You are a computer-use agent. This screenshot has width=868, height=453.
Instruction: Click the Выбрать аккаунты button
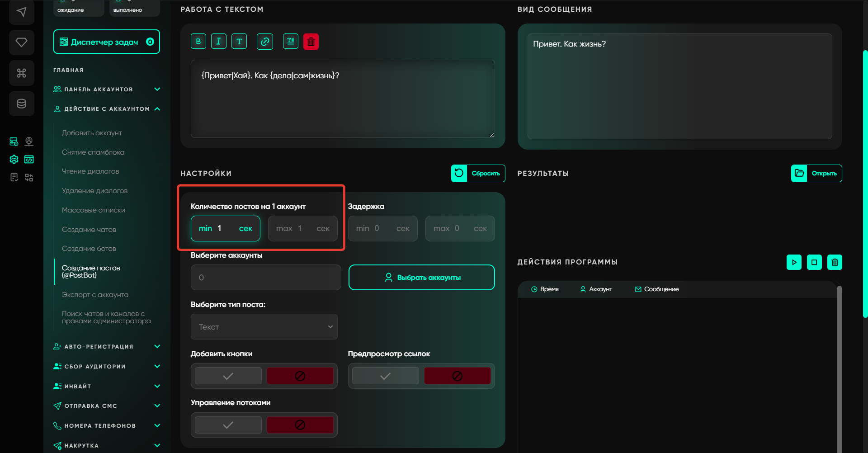(421, 278)
